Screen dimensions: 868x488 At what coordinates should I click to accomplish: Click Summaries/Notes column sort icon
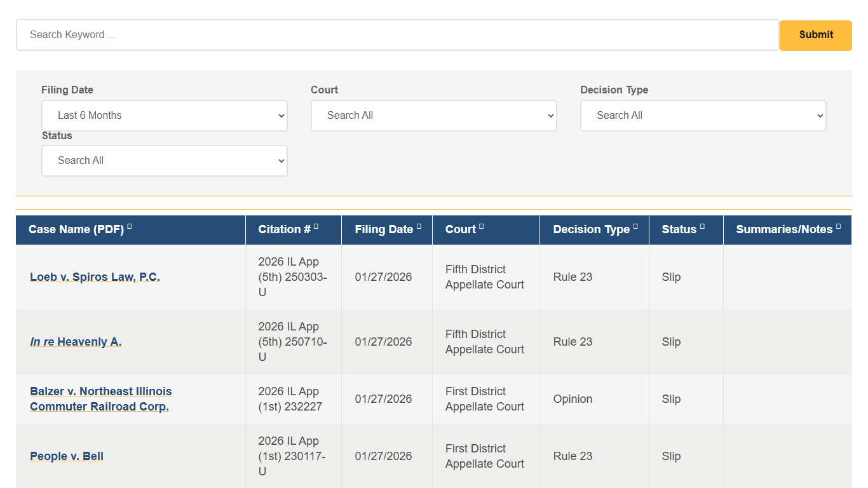click(x=838, y=226)
